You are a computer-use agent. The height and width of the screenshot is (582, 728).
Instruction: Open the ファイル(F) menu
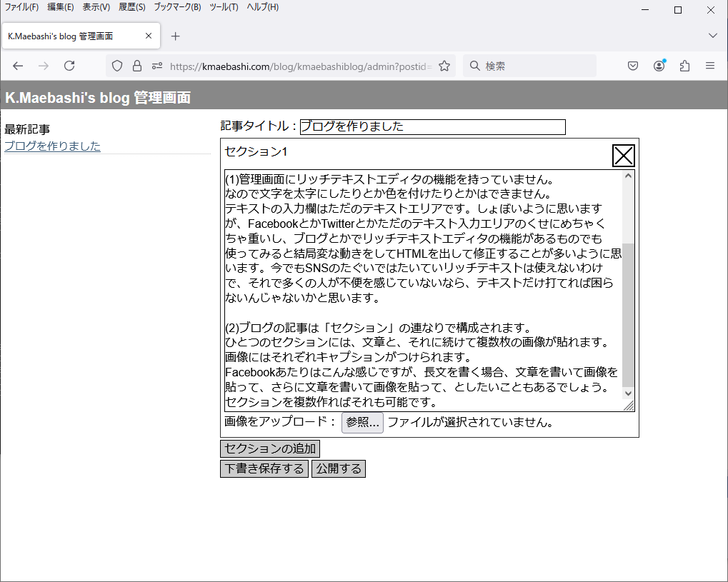[x=21, y=7]
